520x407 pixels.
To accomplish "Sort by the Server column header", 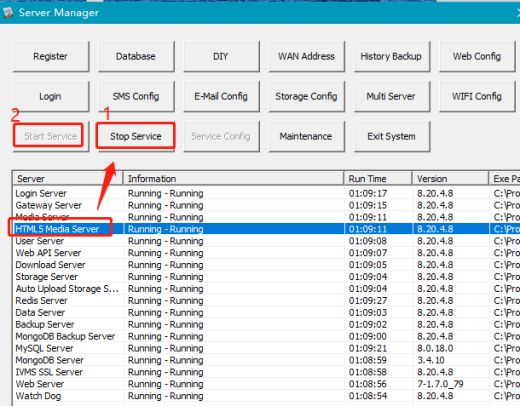I will [68, 179].
